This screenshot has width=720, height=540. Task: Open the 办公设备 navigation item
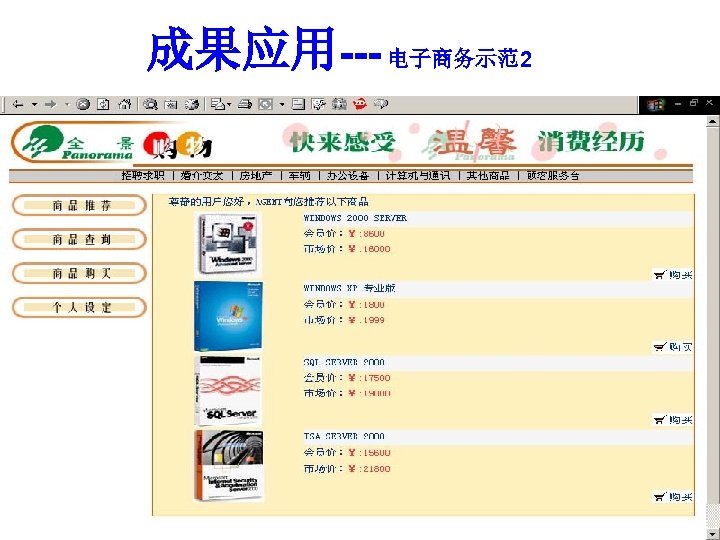coord(348,175)
